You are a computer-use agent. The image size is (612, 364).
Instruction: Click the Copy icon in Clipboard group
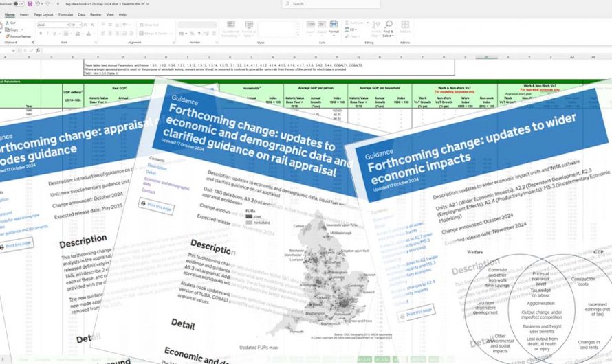(8, 30)
